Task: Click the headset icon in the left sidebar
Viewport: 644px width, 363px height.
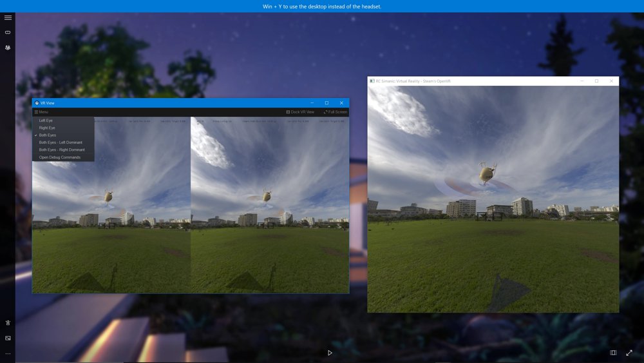Action: click(8, 32)
